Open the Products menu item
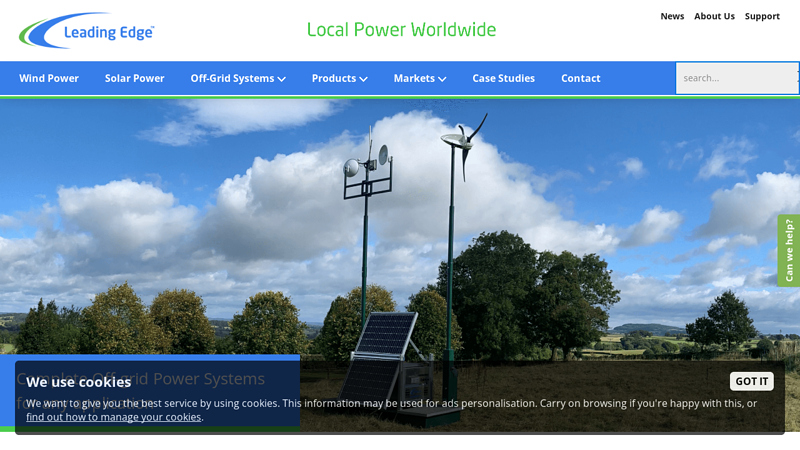Viewport: 800px width, 450px height. tap(334, 79)
